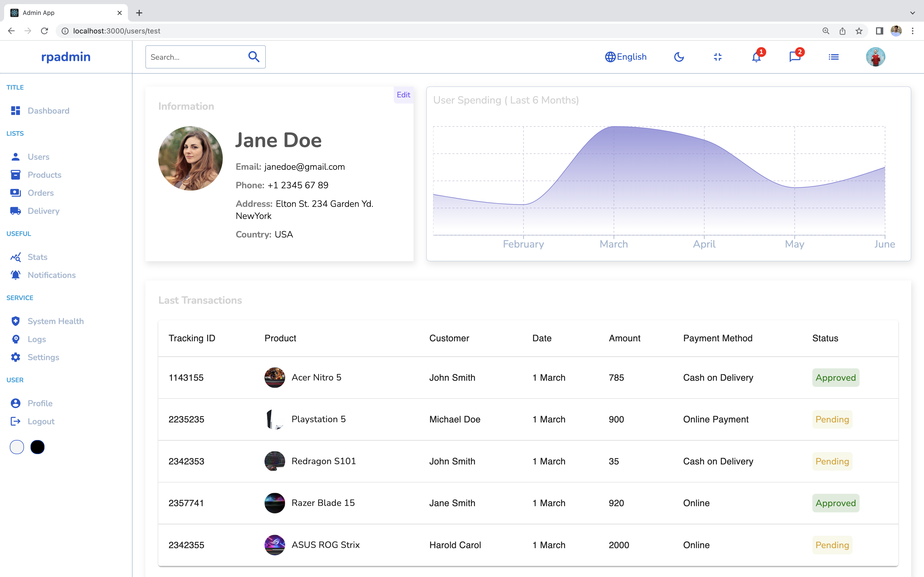Click the Logout link in the sidebar
Viewport: 924px width, 577px height.
tap(41, 421)
